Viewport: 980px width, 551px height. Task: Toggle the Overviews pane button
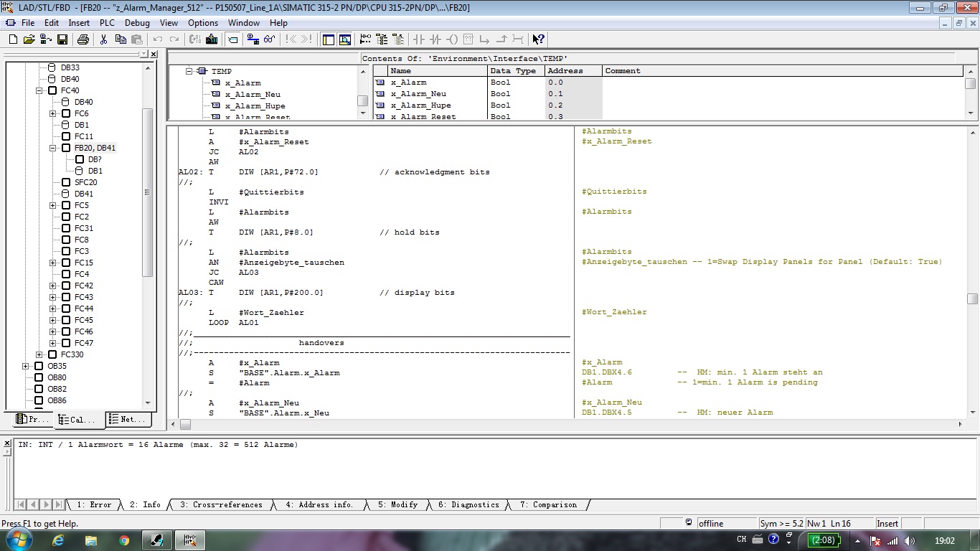tap(328, 39)
